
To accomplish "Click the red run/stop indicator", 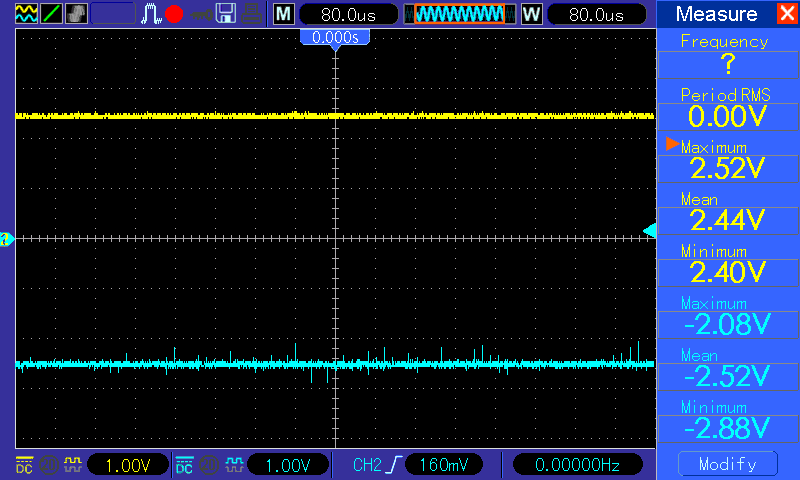I will coord(174,14).
